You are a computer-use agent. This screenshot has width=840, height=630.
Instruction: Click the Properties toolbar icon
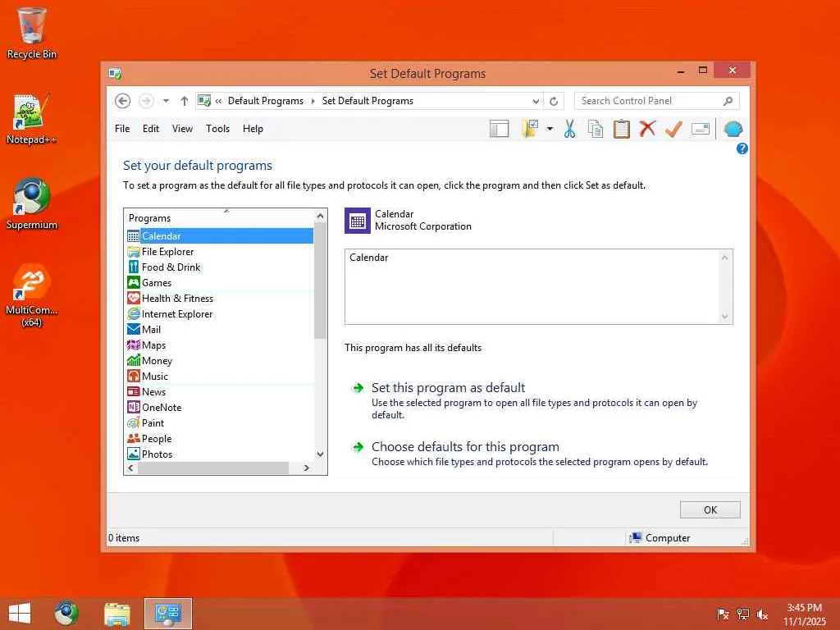pyautogui.click(x=701, y=129)
